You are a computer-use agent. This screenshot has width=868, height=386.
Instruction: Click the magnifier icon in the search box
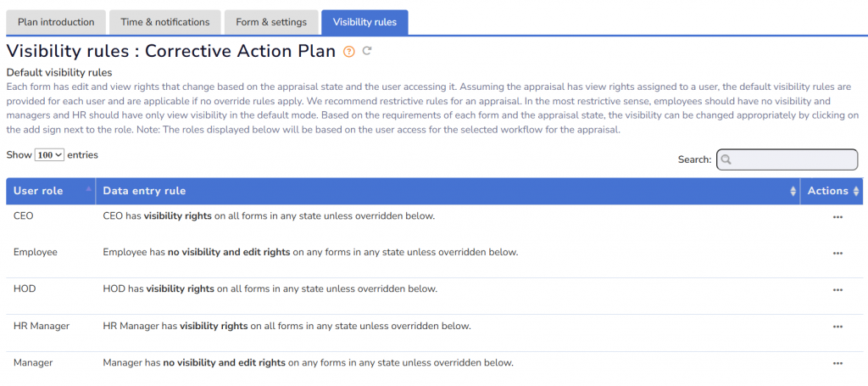pos(726,159)
